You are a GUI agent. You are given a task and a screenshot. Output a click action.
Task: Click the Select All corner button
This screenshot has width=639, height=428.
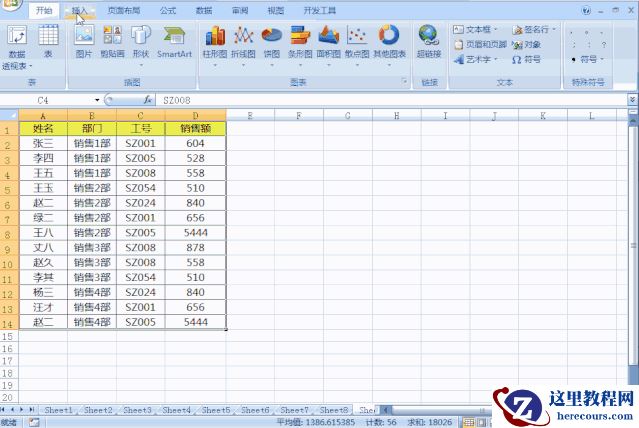tap(9, 115)
